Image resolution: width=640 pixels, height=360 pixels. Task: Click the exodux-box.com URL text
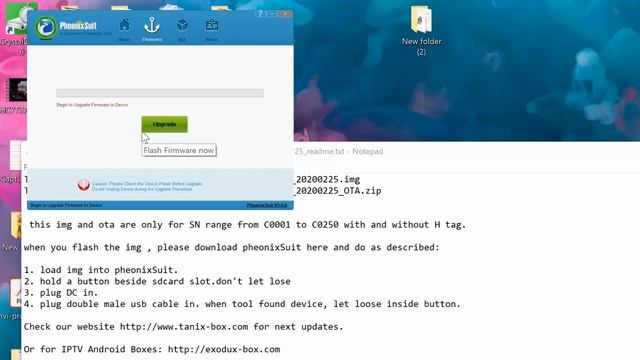(224, 349)
